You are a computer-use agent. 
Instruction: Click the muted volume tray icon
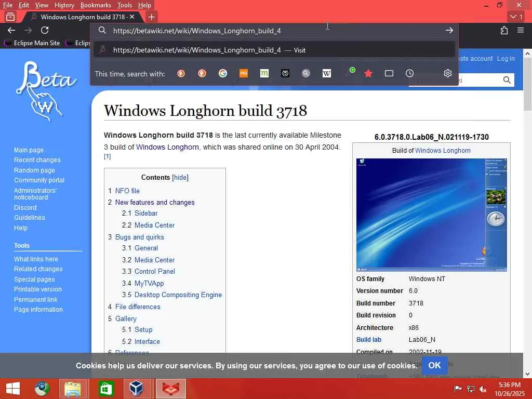(x=483, y=389)
